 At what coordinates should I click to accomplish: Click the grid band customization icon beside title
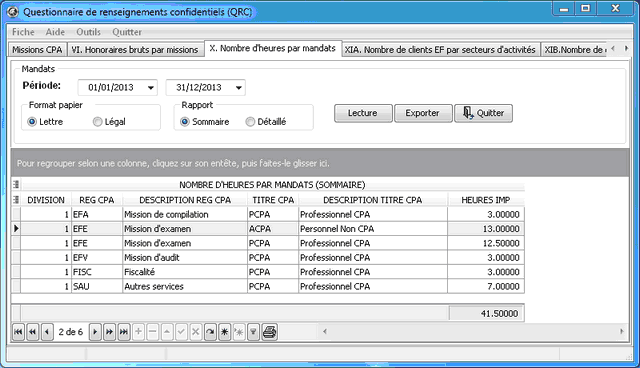(16, 185)
